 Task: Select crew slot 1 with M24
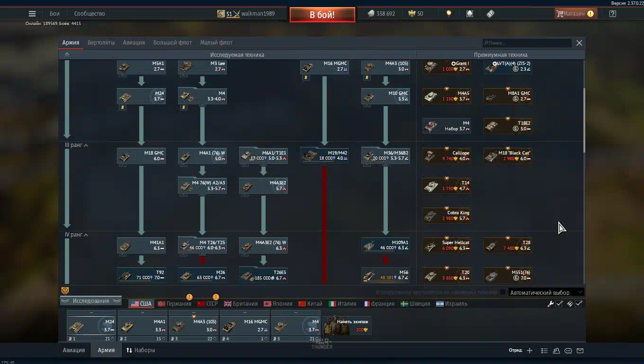(91, 327)
